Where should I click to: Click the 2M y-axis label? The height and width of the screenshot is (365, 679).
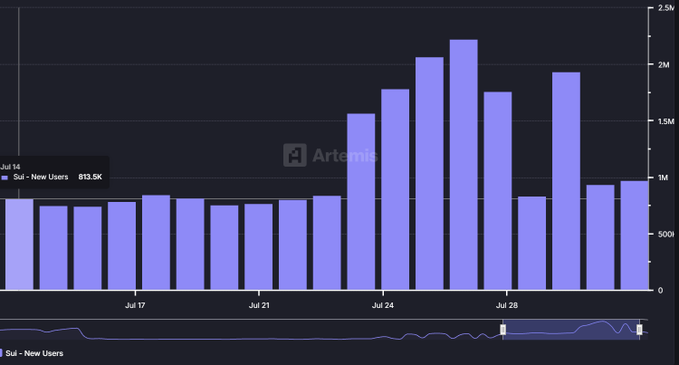663,65
